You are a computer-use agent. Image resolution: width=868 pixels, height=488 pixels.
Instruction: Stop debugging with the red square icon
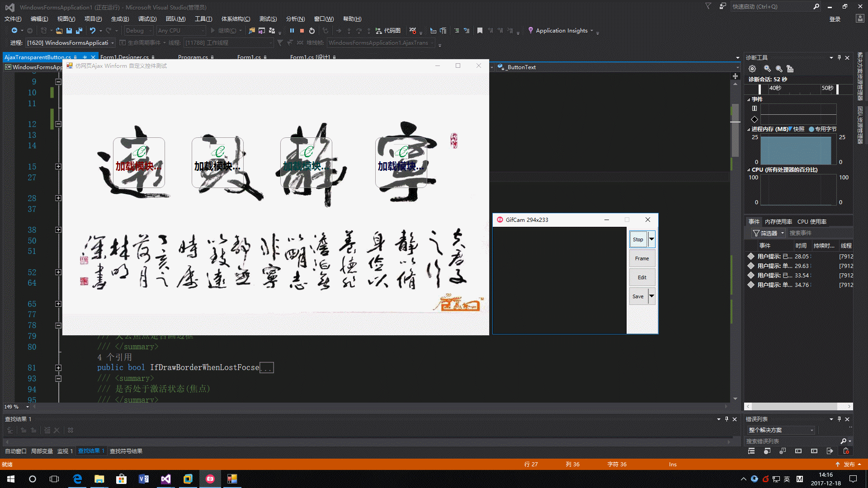pyautogui.click(x=302, y=31)
